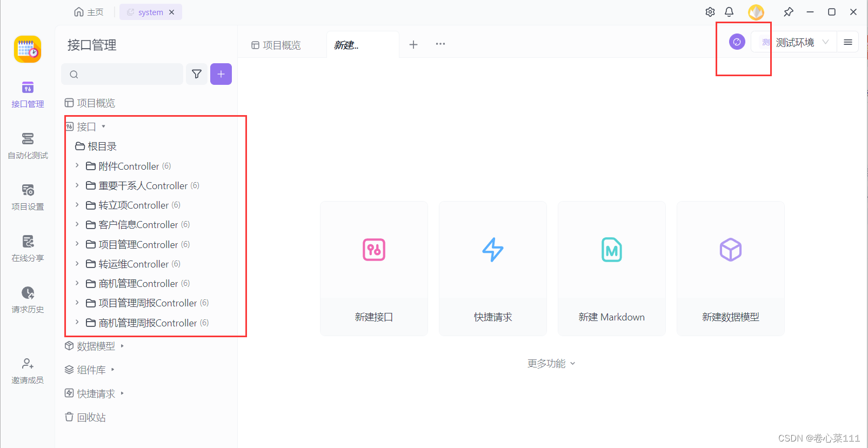
Task: Open 项目设置 in the sidebar
Action: point(28,197)
